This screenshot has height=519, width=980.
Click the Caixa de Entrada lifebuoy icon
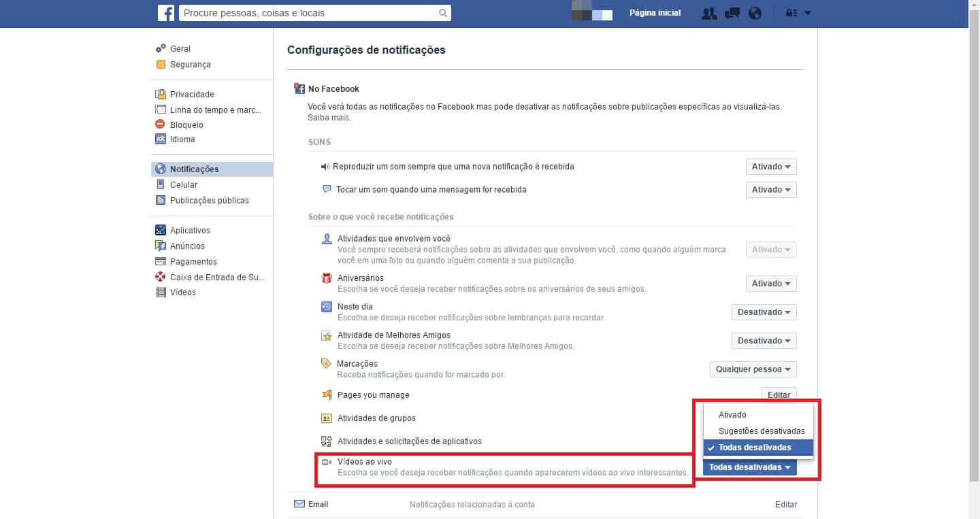coord(161,277)
